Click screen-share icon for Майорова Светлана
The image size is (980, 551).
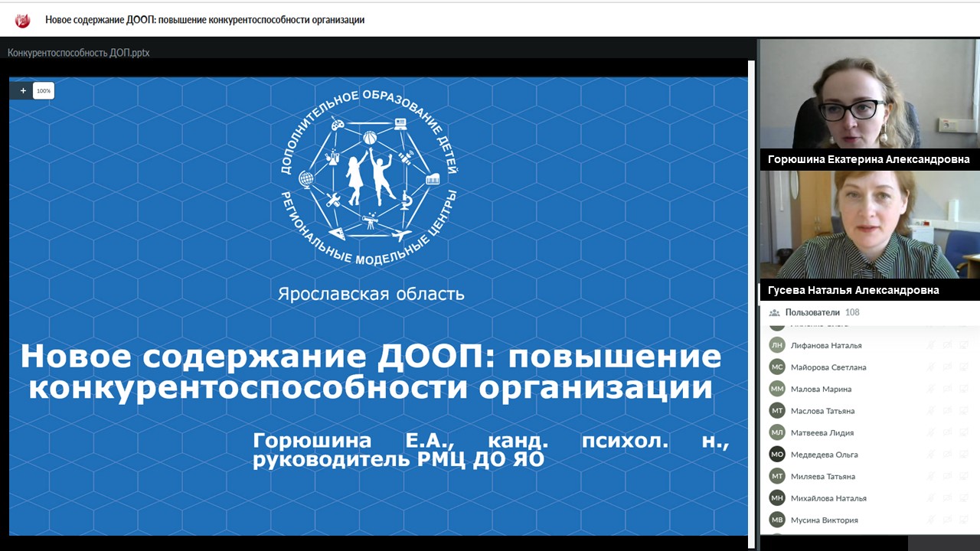click(964, 367)
